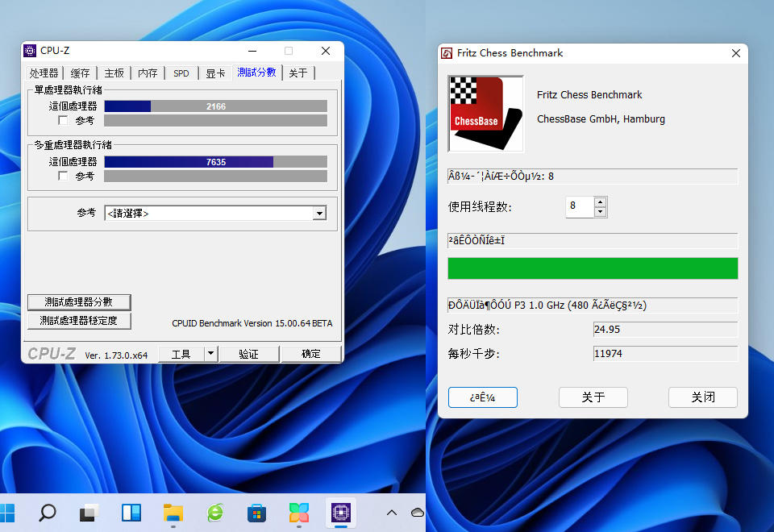Click the Fritz Chess Benchmark title icon
The image size is (774, 532).
click(x=447, y=53)
